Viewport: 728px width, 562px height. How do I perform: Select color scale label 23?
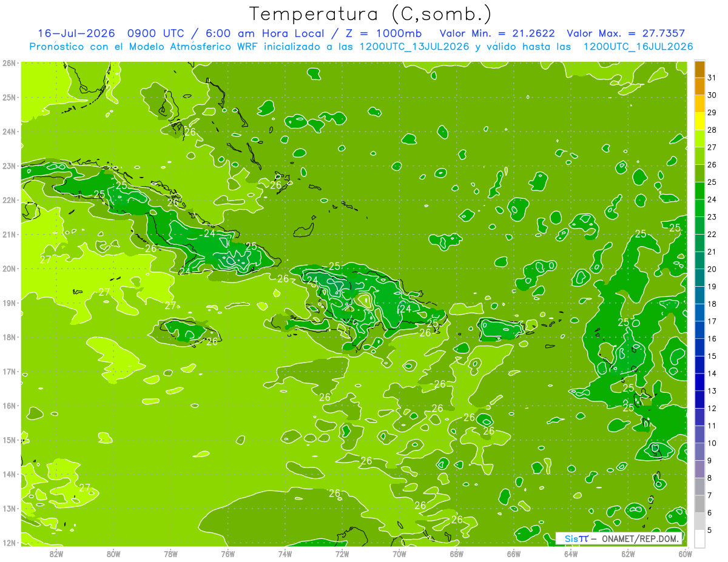click(712, 217)
